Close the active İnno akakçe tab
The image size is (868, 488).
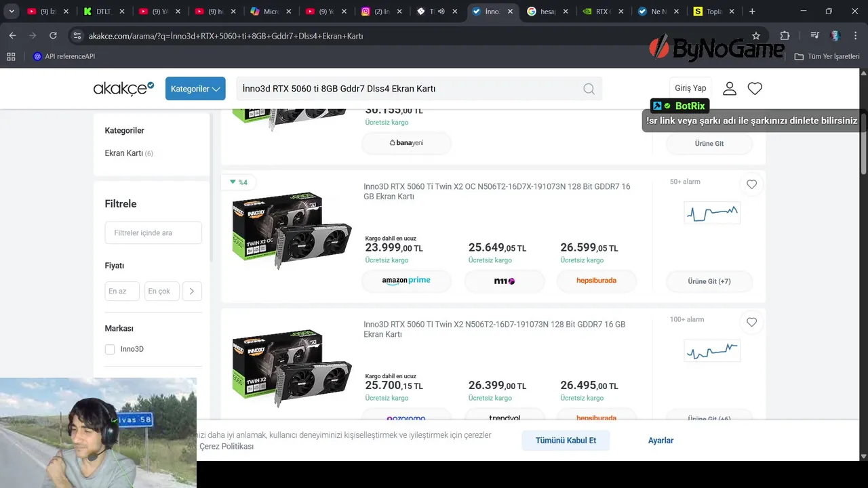coord(511,12)
